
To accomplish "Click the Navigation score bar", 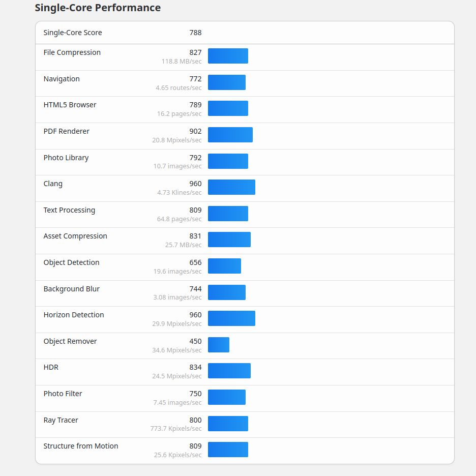I will [x=226, y=82].
